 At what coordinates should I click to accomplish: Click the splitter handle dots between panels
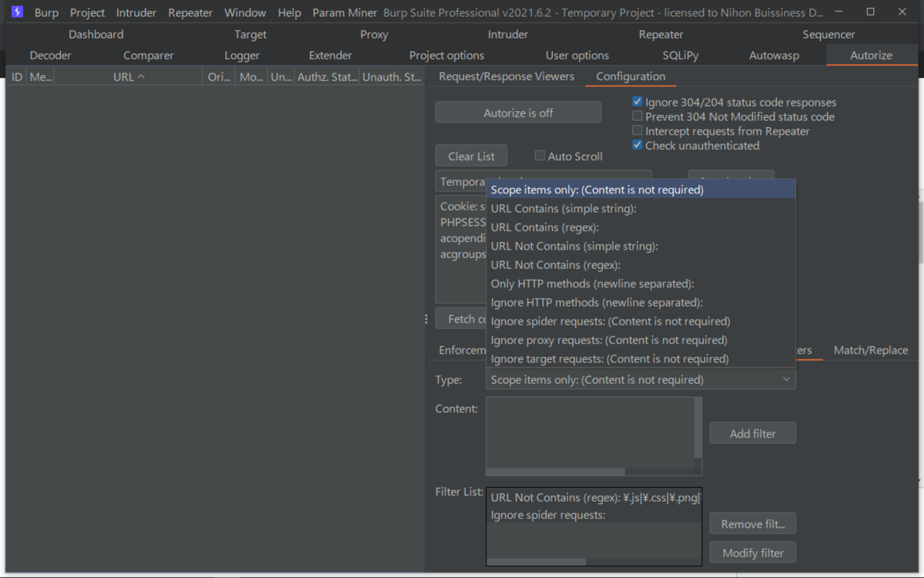pyautogui.click(x=426, y=319)
